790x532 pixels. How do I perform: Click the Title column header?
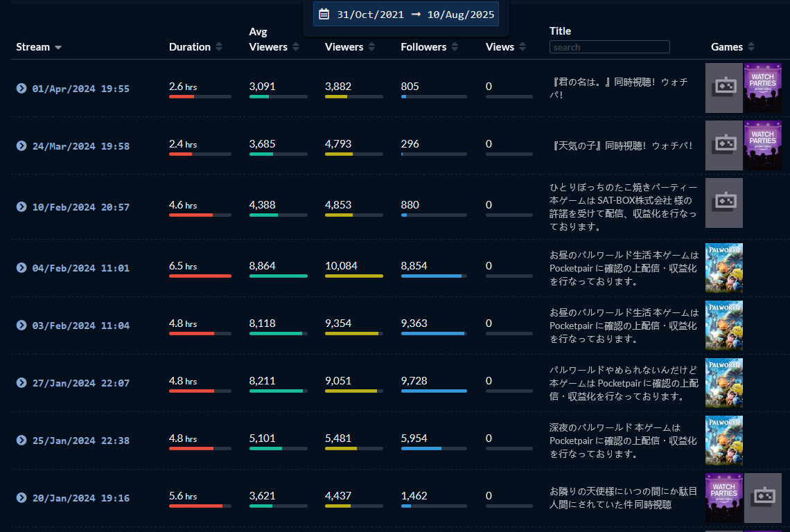[x=560, y=30]
